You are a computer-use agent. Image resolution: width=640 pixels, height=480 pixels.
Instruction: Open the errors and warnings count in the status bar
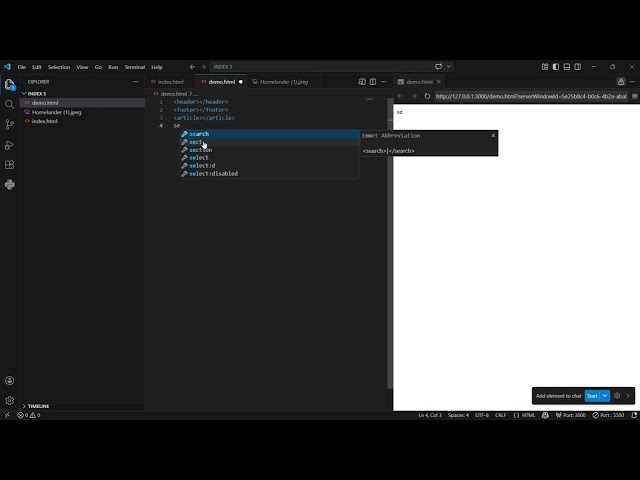pyautogui.click(x=29, y=415)
